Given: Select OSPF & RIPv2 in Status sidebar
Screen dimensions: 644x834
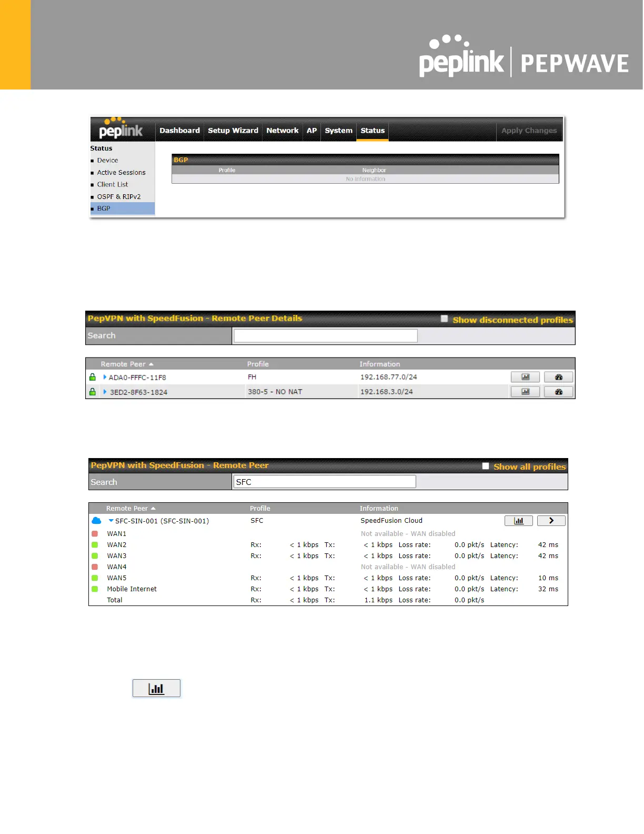Looking at the screenshot, I should tap(119, 197).
